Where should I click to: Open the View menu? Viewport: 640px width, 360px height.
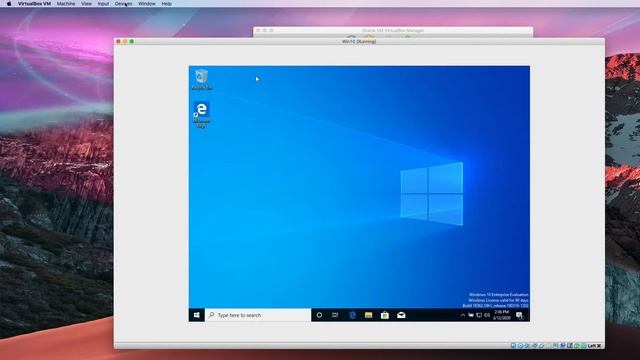(x=87, y=4)
